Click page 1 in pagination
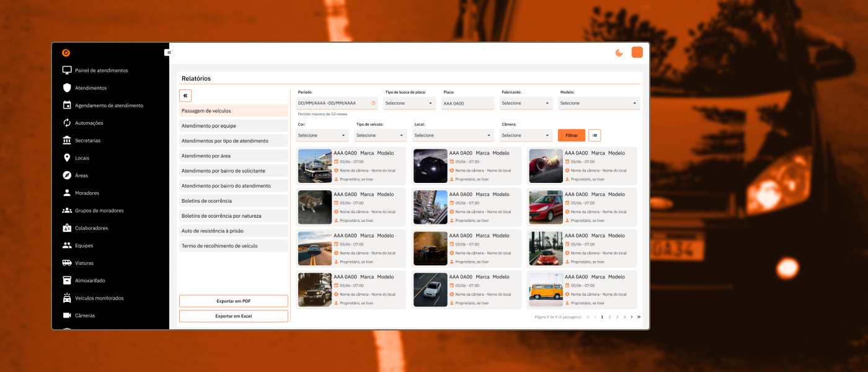The image size is (868, 372). click(x=602, y=317)
